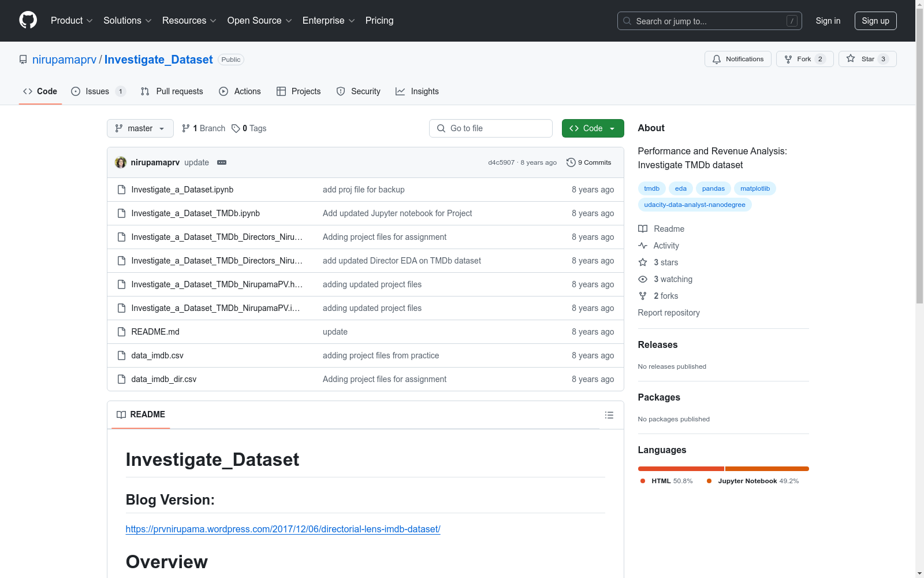
Task: Click the file icon beside README.md
Action: tap(121, 332)
